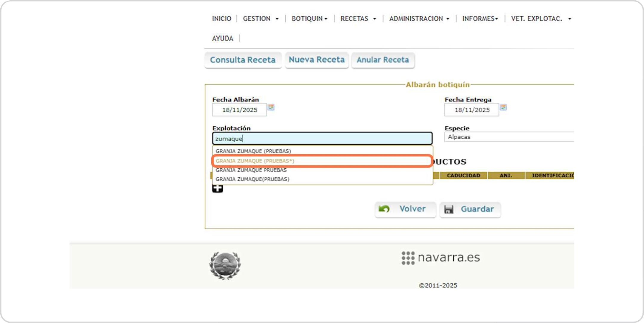
Task: Open the INFORMES menu
Action: click(x=480, y=19)
